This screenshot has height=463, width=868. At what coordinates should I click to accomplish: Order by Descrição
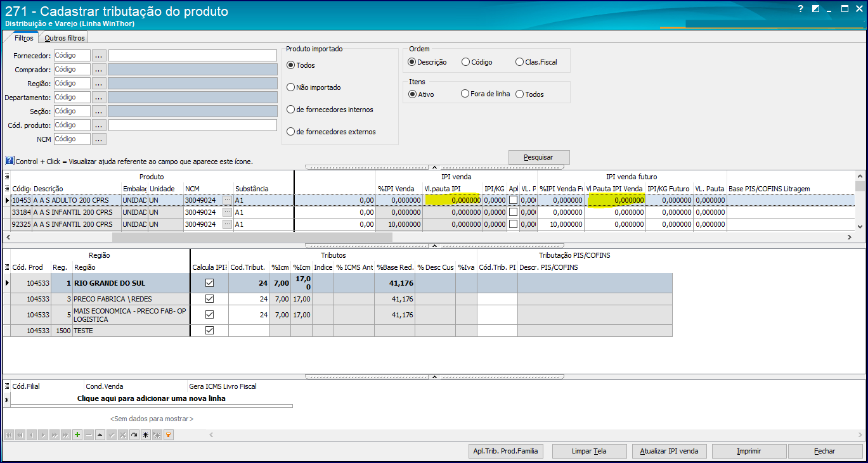tap(427, 62)
